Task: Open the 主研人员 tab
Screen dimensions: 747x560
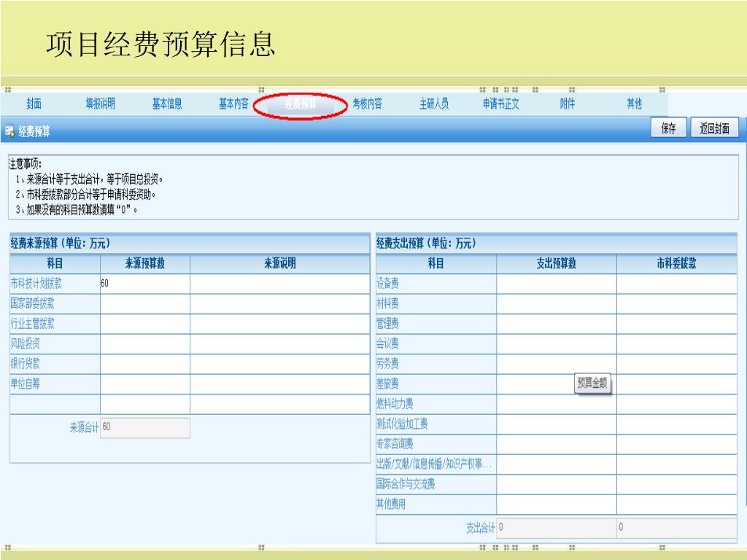Action: click(433, 104)
